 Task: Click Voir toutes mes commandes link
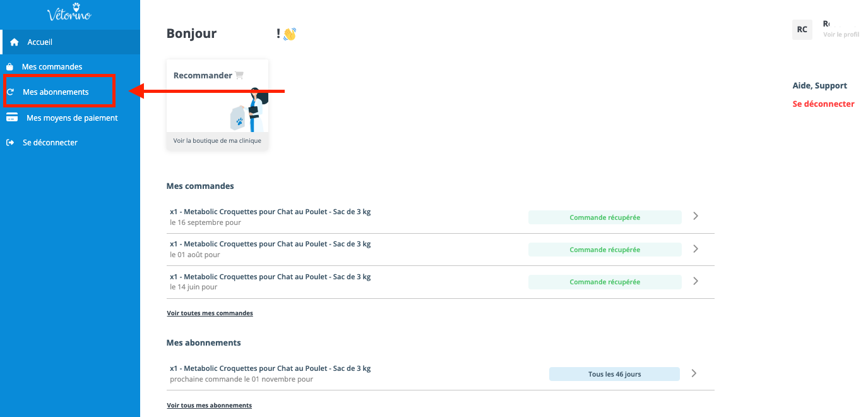[x=210, y=313]
